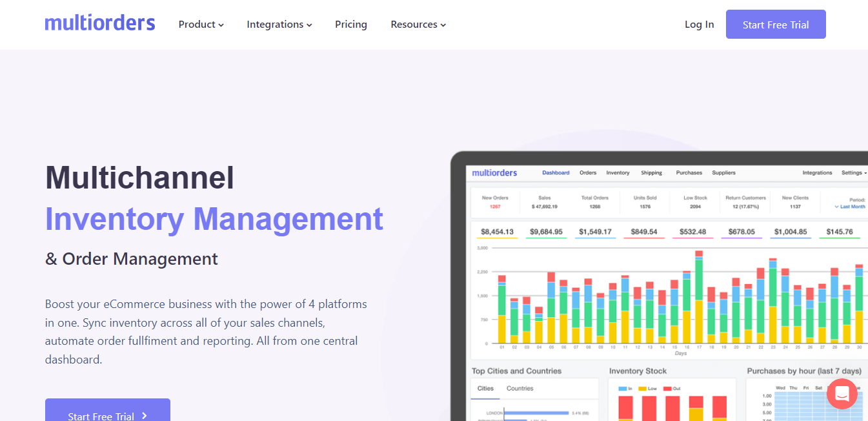This screenshot has width=868, height=421.
Task: Click the blue In legend swatch
Action: pyautogui.click(x=622, y=389)
